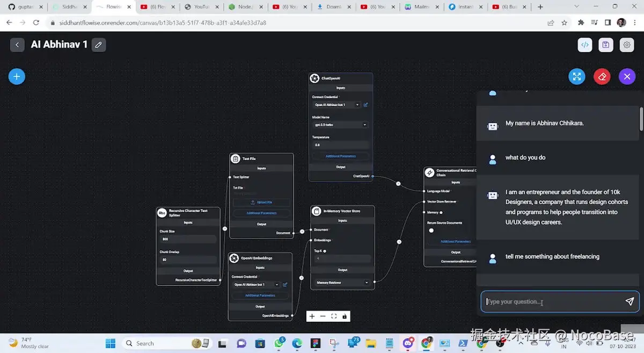Send the chat message arrow icon
The height and width of the screenshot is (353, 644).
630,301
